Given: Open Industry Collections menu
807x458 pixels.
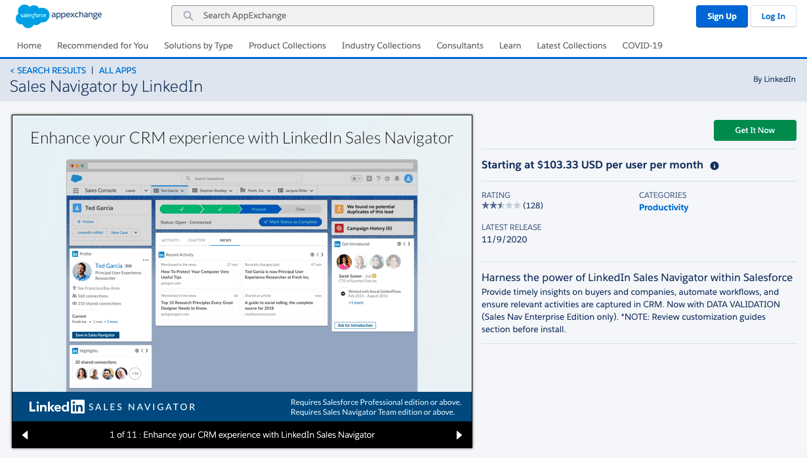Looking at the screenshot, I should [381, 45].
